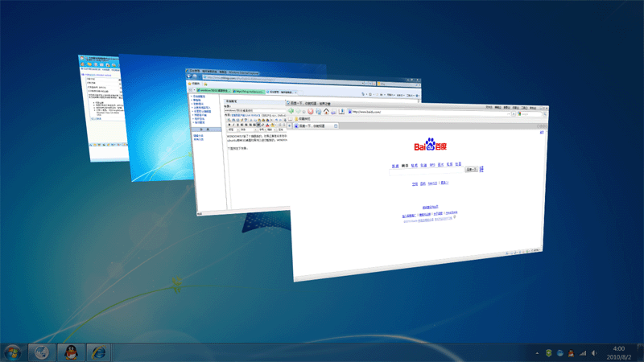
Task: Click the red Stop icon in Baidu browser
Action: (x=311, y=111)
